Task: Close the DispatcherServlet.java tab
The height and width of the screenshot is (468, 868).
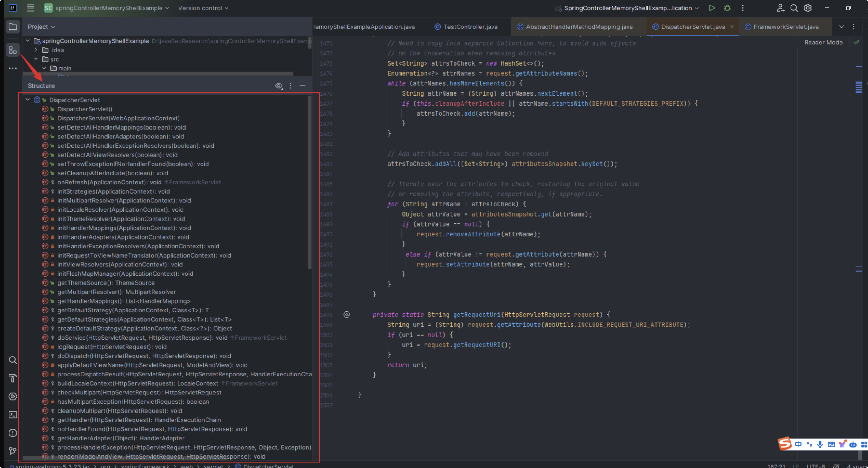Action: pyautogui.click(x=732, y=27)
